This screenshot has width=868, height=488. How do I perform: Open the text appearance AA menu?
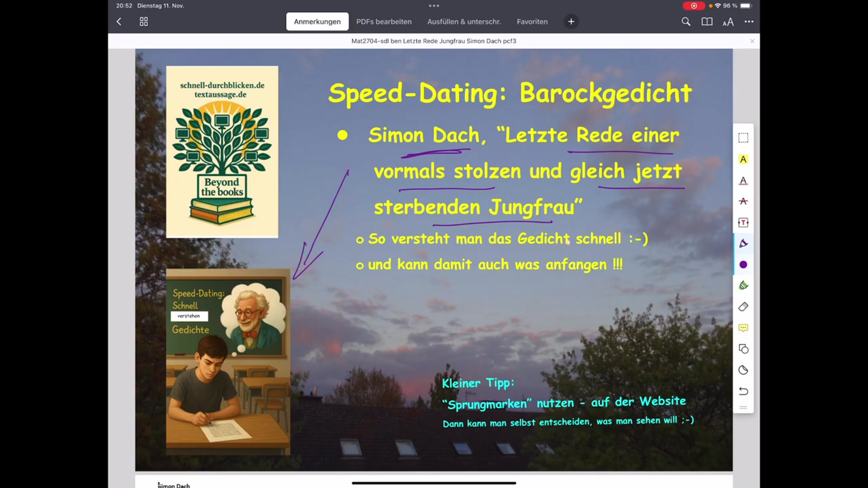pos(728,21)
